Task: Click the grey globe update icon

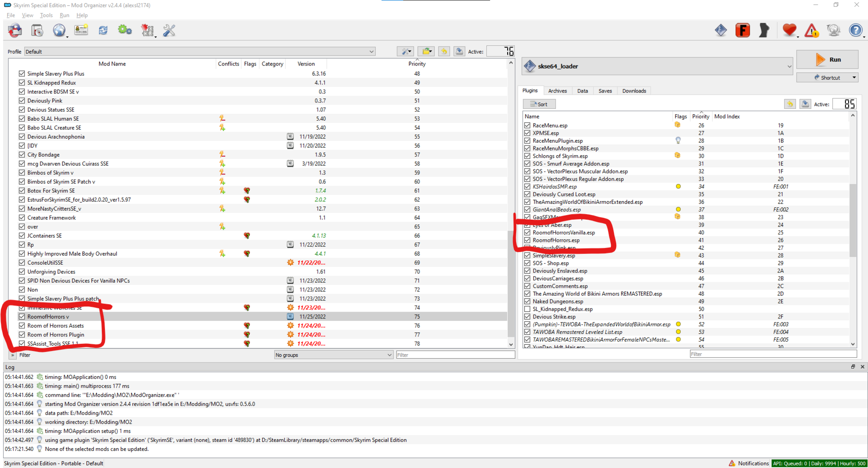Action: tap(833, 30)
